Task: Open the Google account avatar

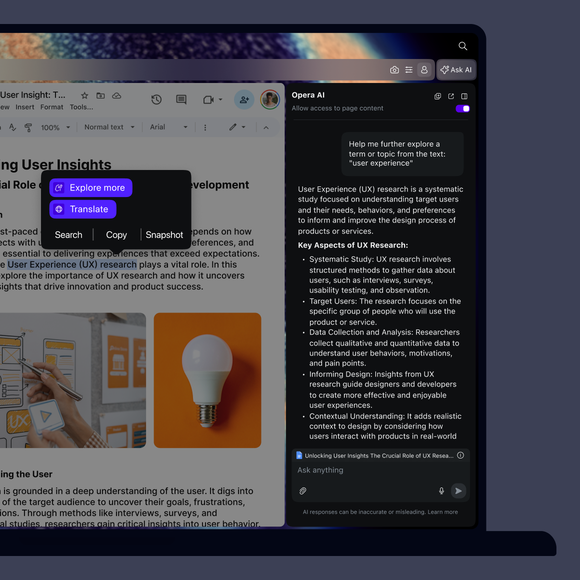Action: [270, 100]
